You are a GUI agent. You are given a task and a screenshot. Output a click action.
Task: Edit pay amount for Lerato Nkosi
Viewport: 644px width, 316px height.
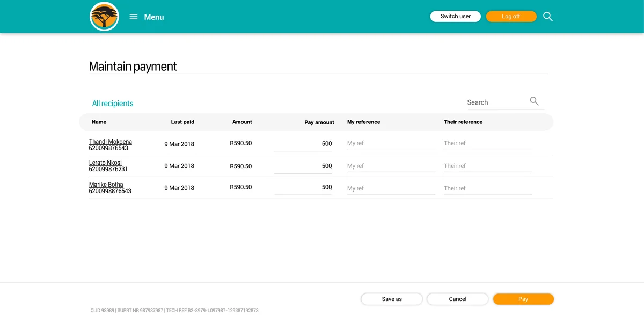(303, 166)
